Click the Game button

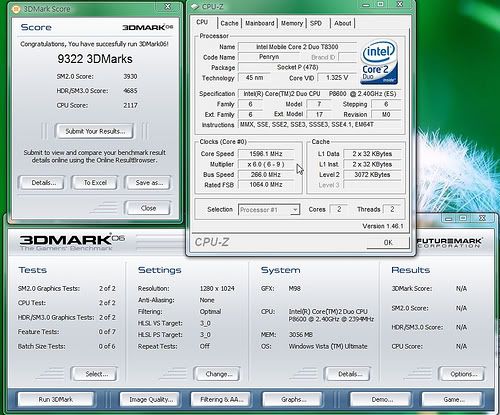point(453,399)
